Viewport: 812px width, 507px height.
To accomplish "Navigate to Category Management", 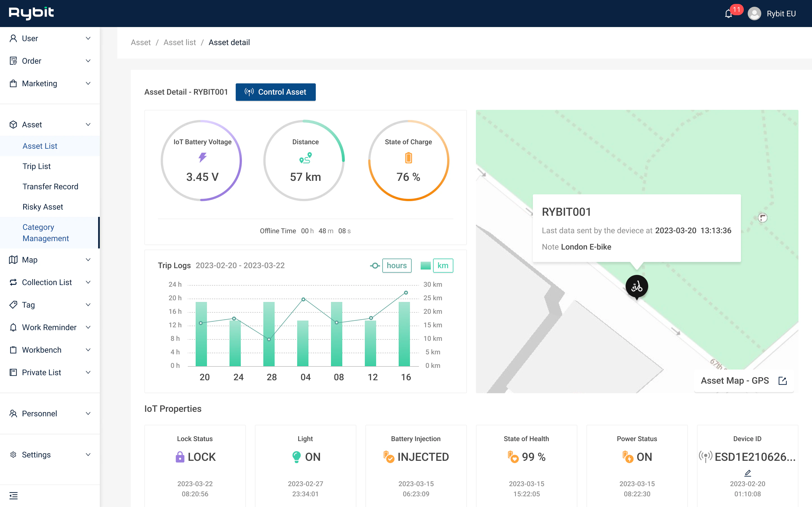I will (x=46, y=233).
